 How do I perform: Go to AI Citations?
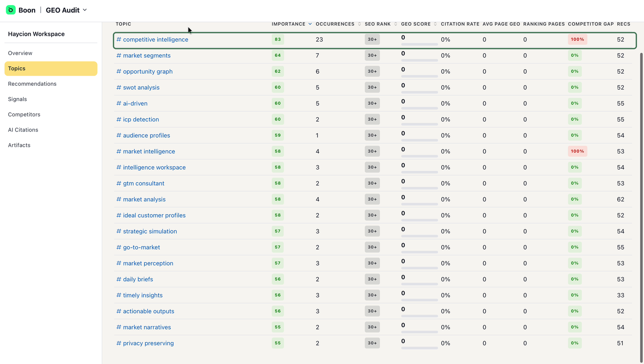point(51,130)
